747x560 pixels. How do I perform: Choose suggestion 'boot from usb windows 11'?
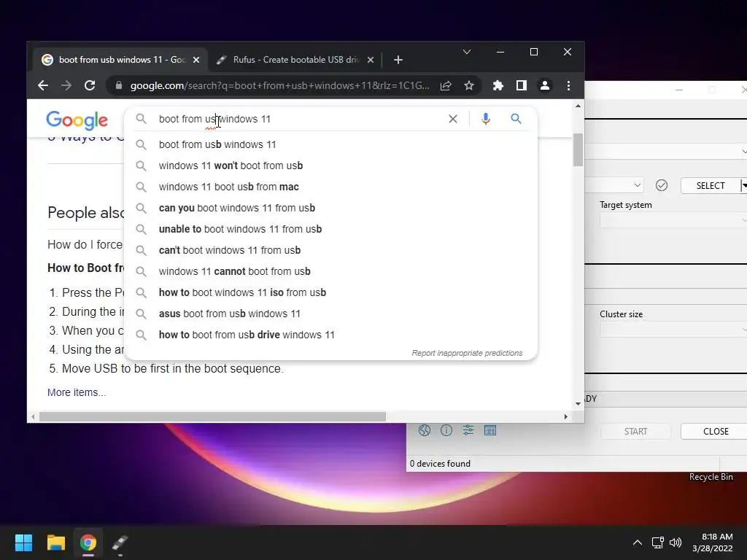coord(330,144)
